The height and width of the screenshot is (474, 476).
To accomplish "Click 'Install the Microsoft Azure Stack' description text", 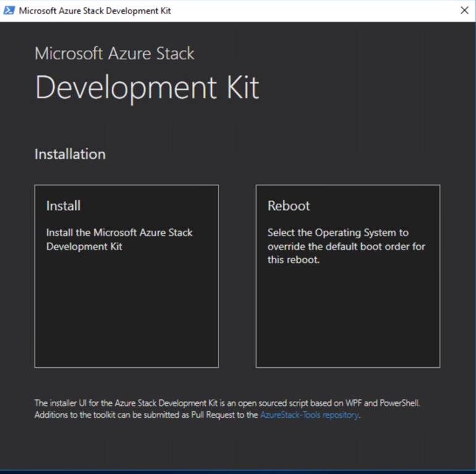I will point(119,233).
